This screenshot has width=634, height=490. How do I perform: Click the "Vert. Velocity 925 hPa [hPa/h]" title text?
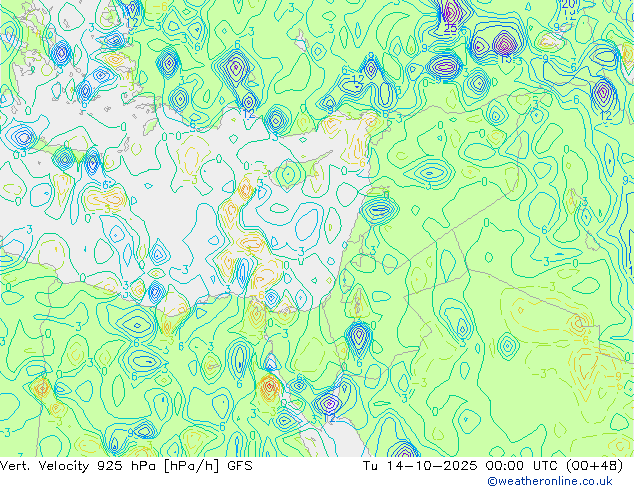pyautogui.click(x=110, y=466)
